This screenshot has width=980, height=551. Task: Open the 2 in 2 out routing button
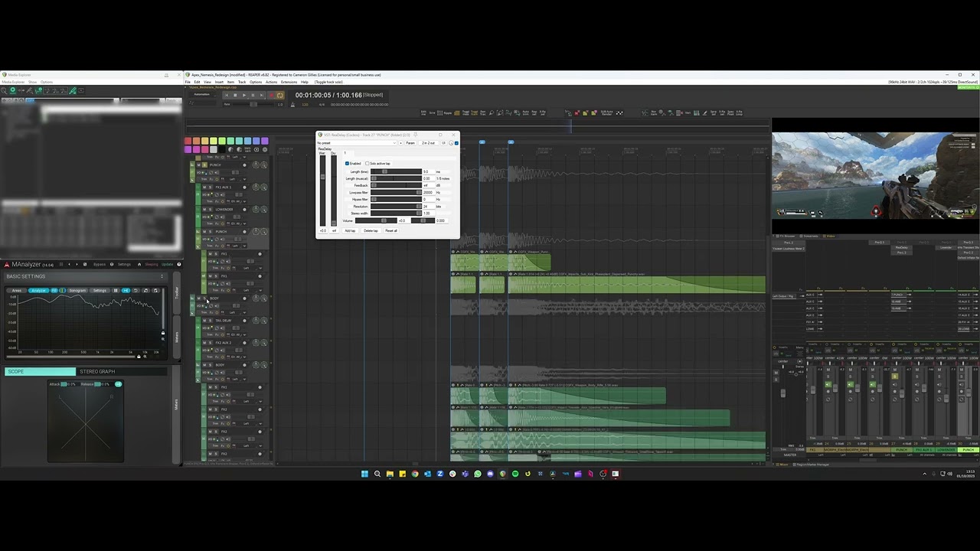click(x=428, y=143)
